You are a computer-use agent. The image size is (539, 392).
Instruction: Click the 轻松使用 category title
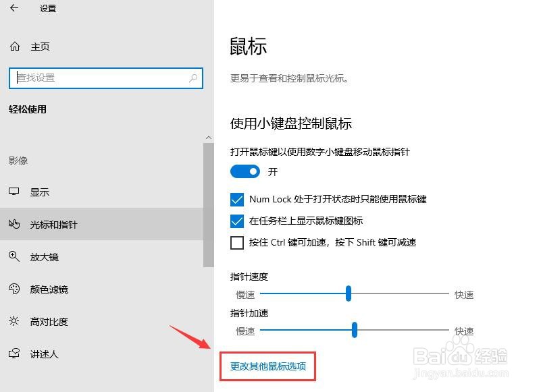click(x=28, y=109)
